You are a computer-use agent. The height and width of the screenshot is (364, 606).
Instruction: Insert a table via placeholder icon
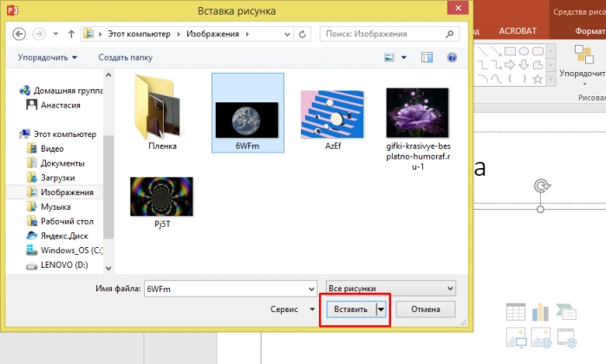(x=516, y=312)
